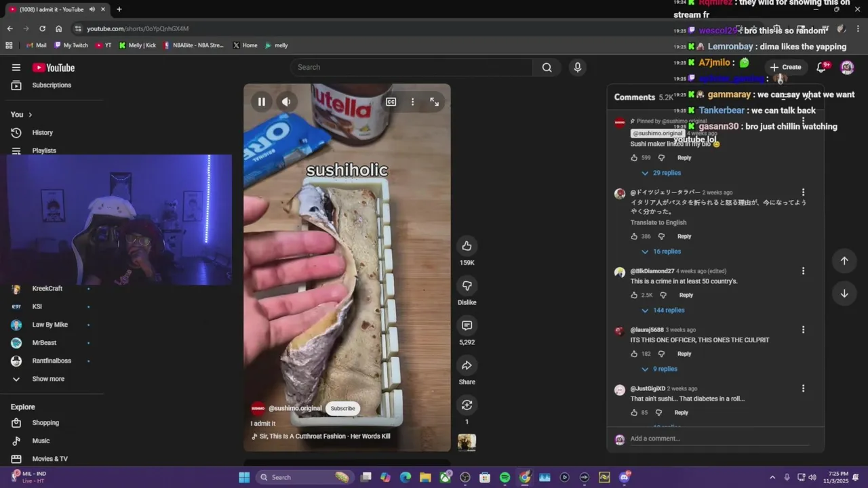Reply to @lauraj5688's comment

(x=684, y=354)
